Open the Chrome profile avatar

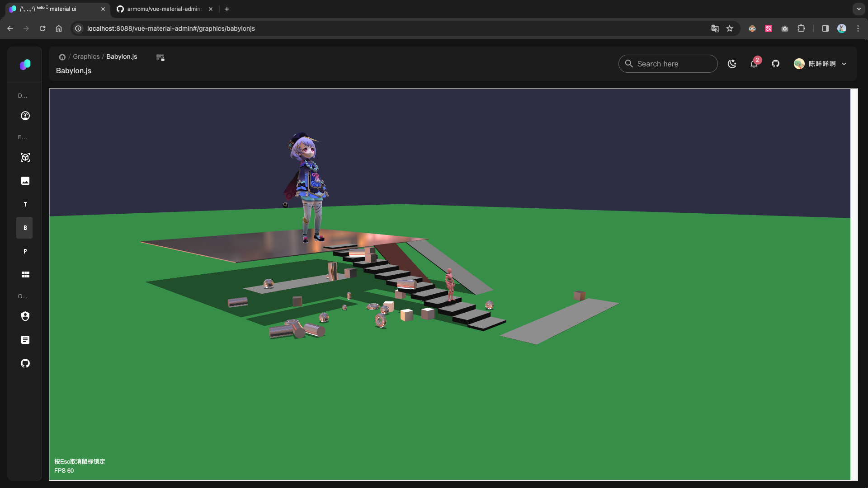click(842, 28)
